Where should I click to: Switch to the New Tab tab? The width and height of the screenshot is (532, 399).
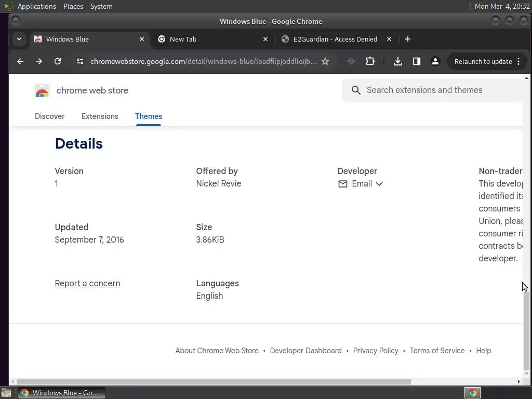[x=213, y=39]
